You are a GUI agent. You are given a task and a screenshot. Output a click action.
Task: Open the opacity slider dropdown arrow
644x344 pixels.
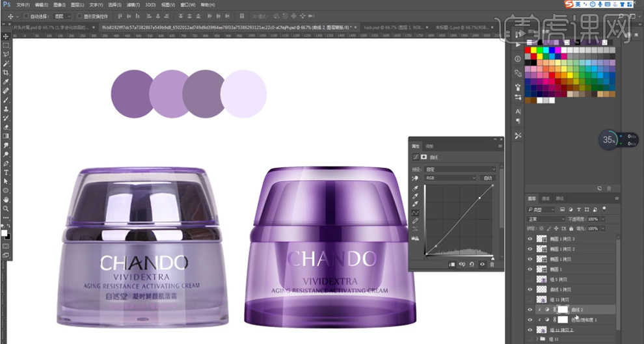point(603,219)
